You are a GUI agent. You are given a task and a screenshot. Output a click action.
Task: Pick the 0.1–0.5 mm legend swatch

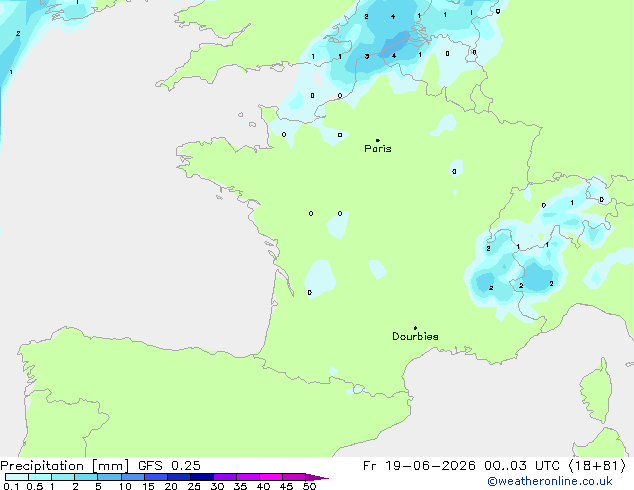(17, 477)
